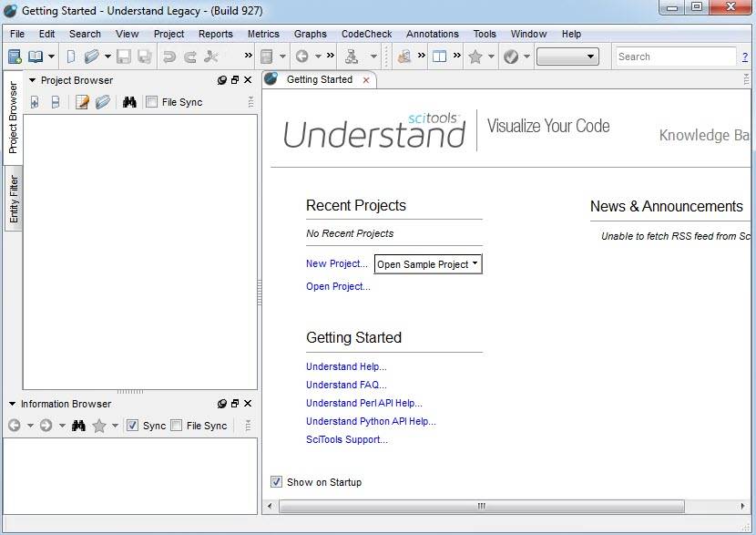Click the star icon in Information Browser
This screenshot has width=756, height=535.
[x=99, y=425]
